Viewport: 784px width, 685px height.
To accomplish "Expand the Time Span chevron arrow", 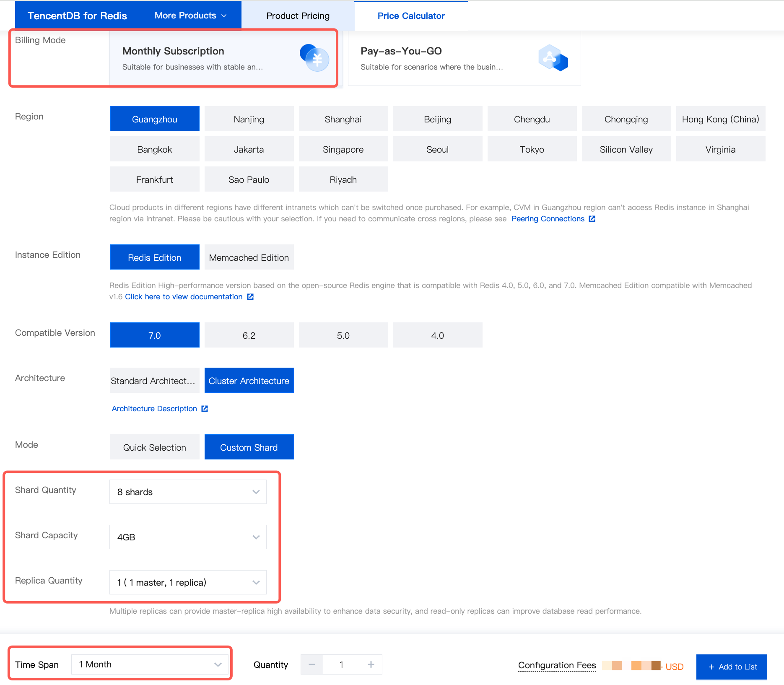I will (x=218, y=664).
